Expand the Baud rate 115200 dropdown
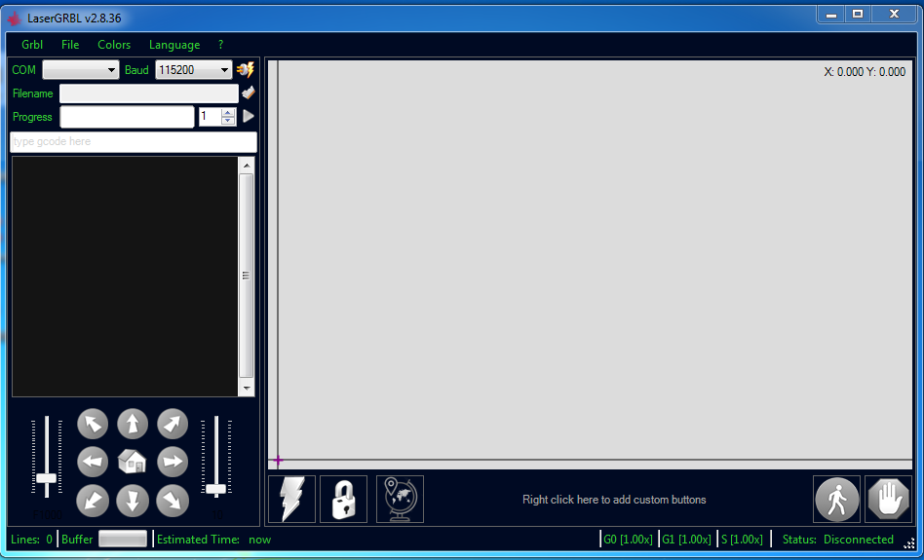The image size is (924, 560). (x=194, y=70)
